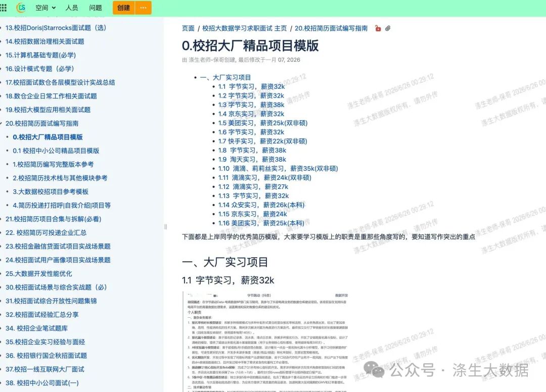Open the 空间 dropdown menu
The image size is (546, 392).
(x=45, y=8)
